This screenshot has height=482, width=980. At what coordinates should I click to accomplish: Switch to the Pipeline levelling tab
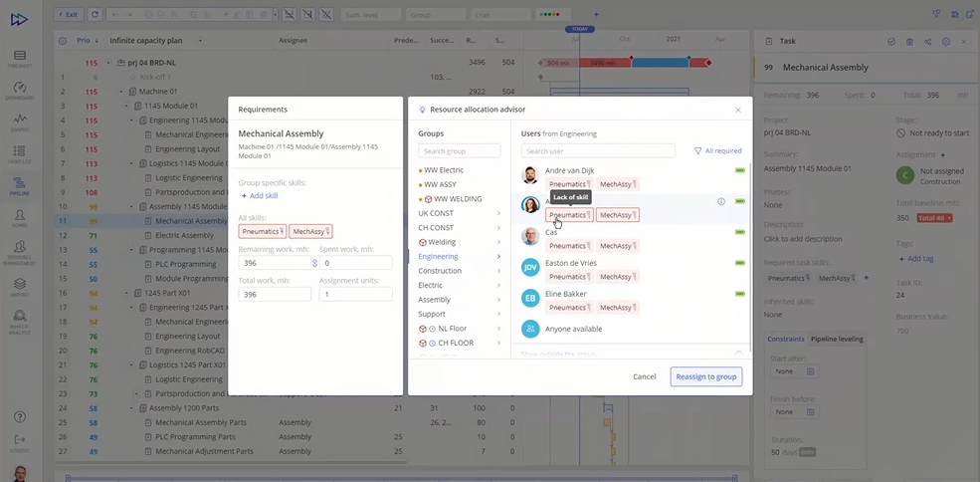tap(836, 339)
